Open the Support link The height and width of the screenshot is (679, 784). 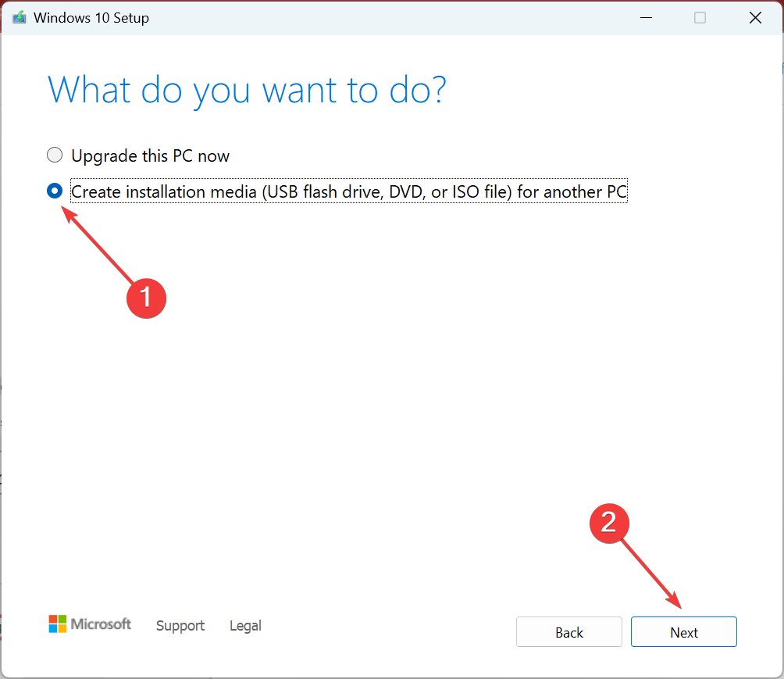click(x=180, y=625)
